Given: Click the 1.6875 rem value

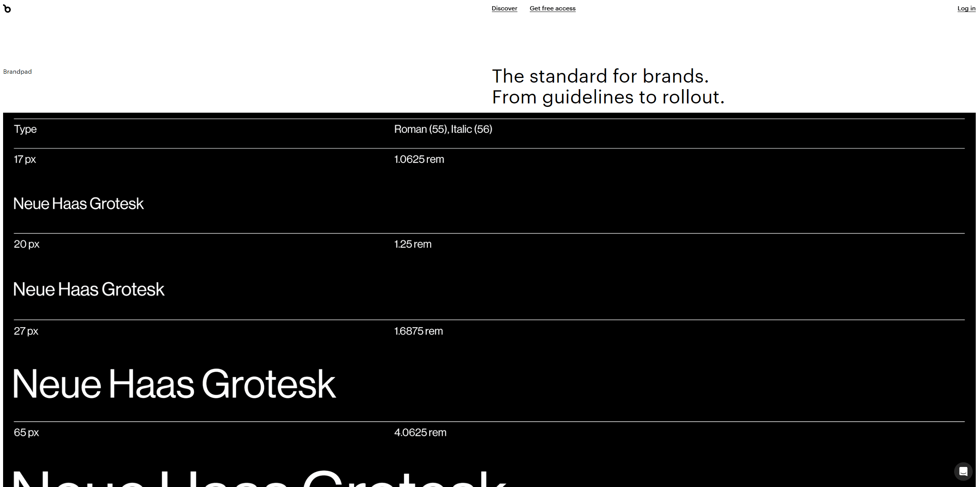Looking at the screenshot, I should (419, 331).
